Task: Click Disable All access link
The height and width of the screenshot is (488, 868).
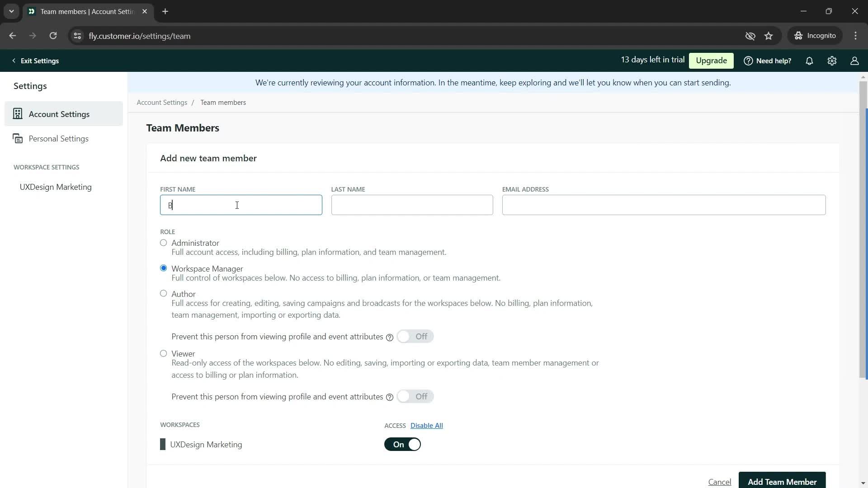Action: click(x=426, y=425)
